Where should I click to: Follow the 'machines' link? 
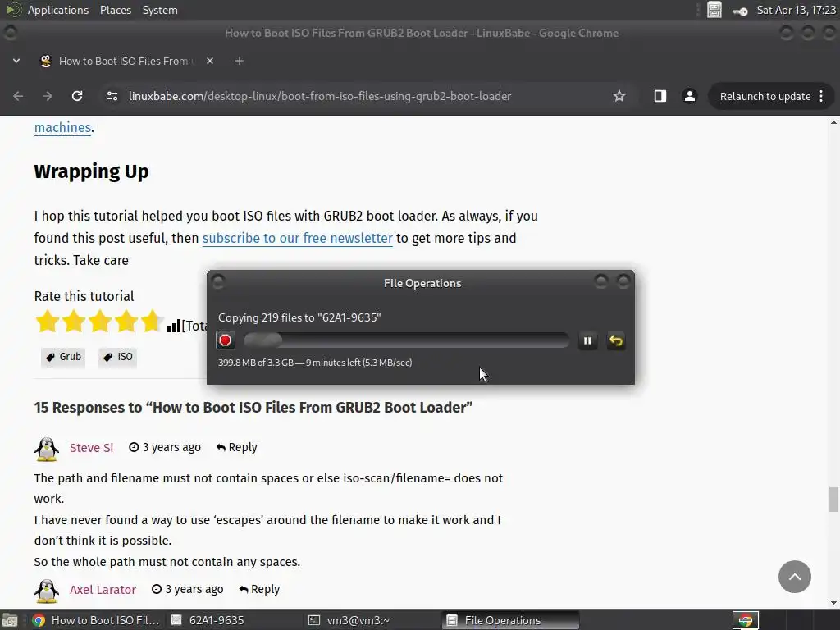pos(62,127)
